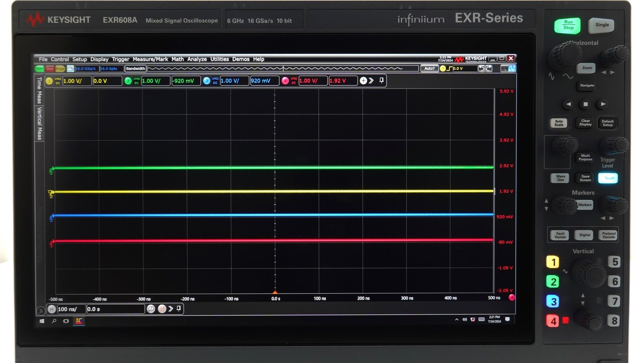Toggle the hardware Touch button
This screenshot has width=644, height=363.
coord(608,178)
